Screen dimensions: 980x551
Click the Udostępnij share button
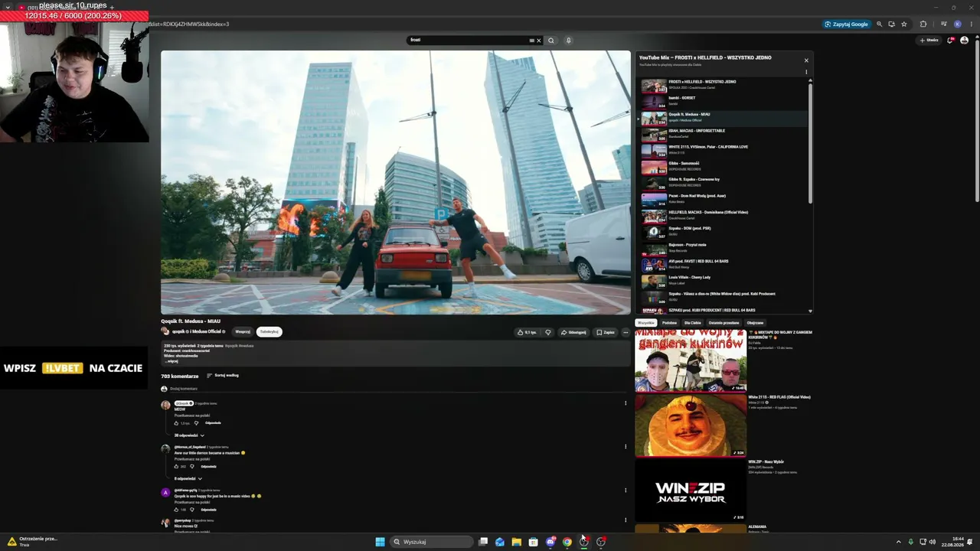click(573, 332)
